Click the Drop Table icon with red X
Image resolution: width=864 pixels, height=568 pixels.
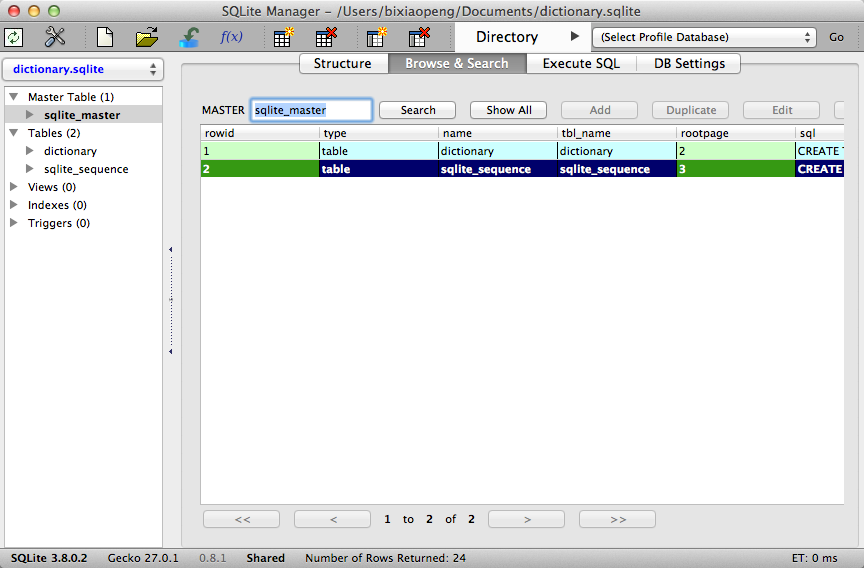326,37
